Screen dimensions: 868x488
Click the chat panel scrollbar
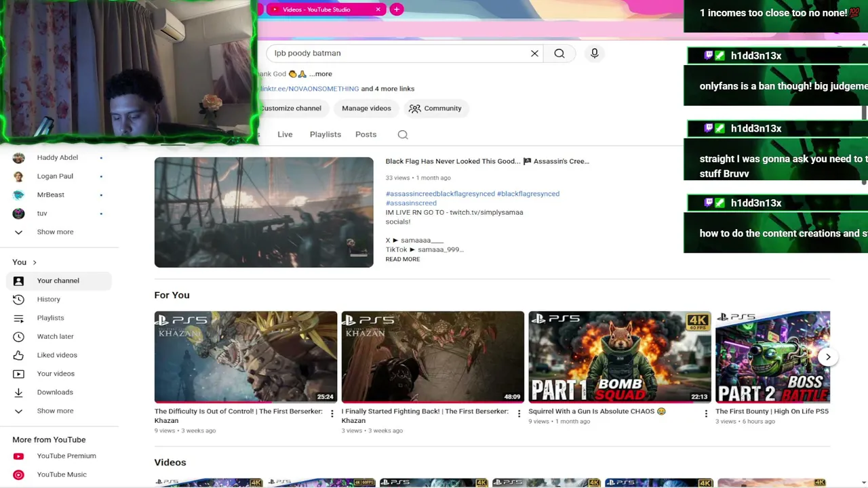click(864, 144)
